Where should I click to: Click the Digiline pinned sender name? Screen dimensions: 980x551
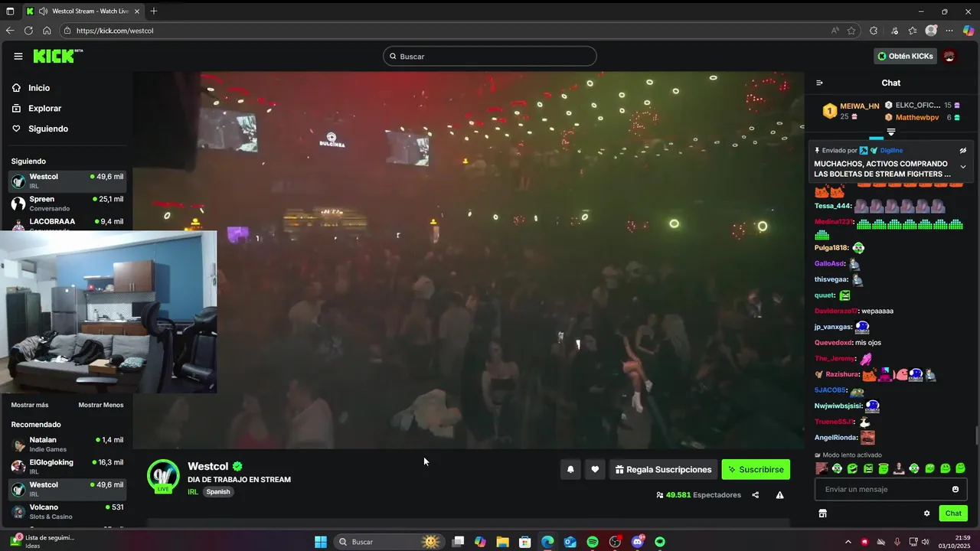click(x=891, y=151)
